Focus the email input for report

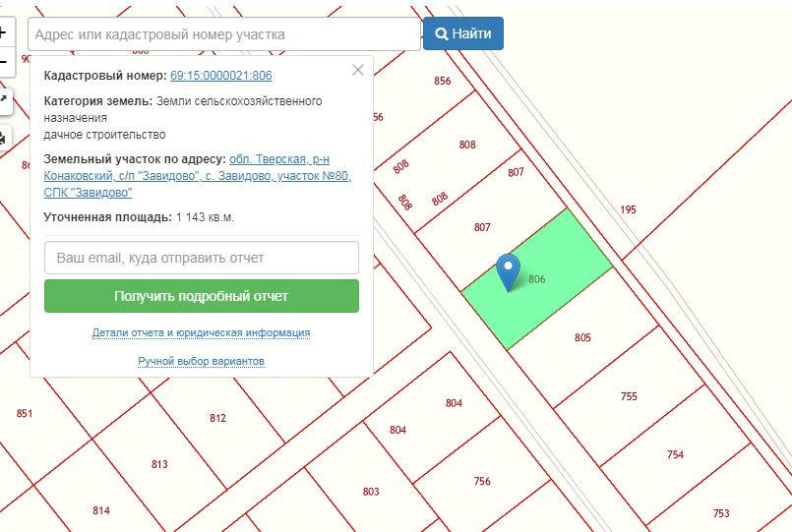[x=202, y=258]
